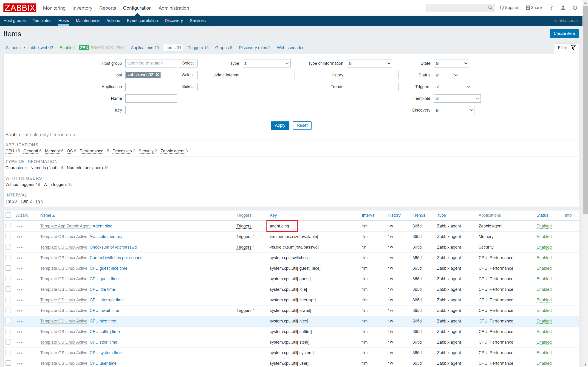
Task: Open the Discovery filter dropdown
Action: (454, 110)
